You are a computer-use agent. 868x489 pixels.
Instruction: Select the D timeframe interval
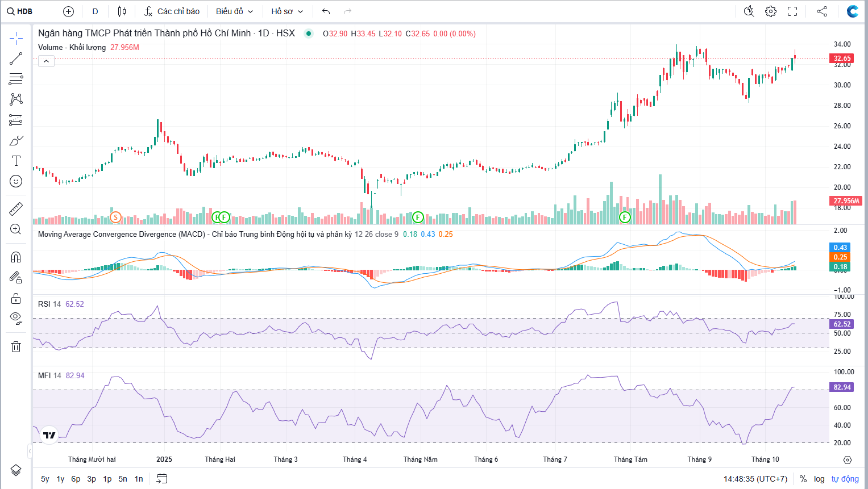pyautogui.click(x=95, y=11)
